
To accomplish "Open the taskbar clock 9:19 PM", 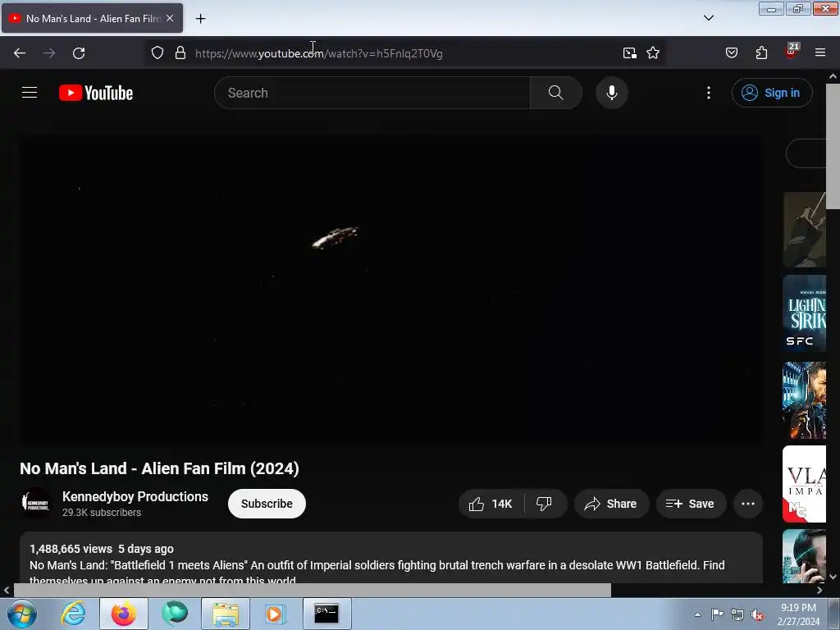I will pyautogui.click(x=798, y=614).
